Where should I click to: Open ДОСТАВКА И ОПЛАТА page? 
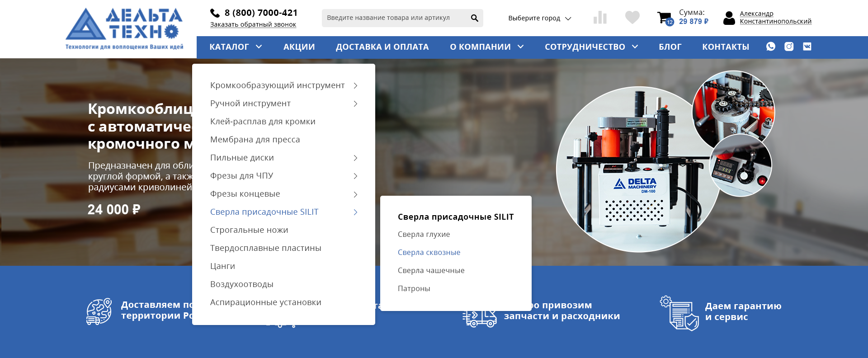click(382, 47)
